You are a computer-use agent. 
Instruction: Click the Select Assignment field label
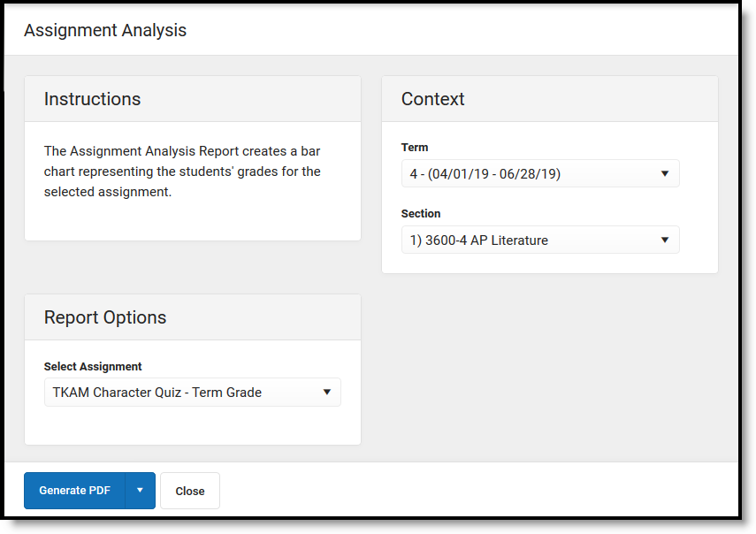tap(93, 366)
